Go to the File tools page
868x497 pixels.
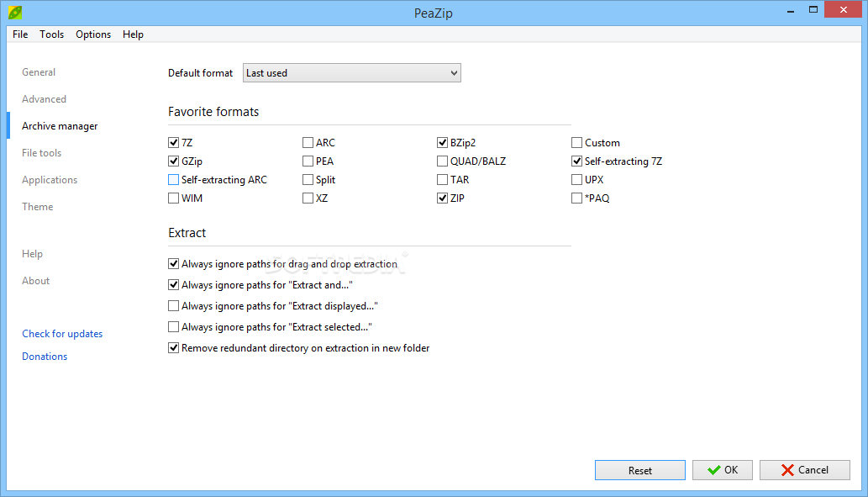[x=41, y=153]
